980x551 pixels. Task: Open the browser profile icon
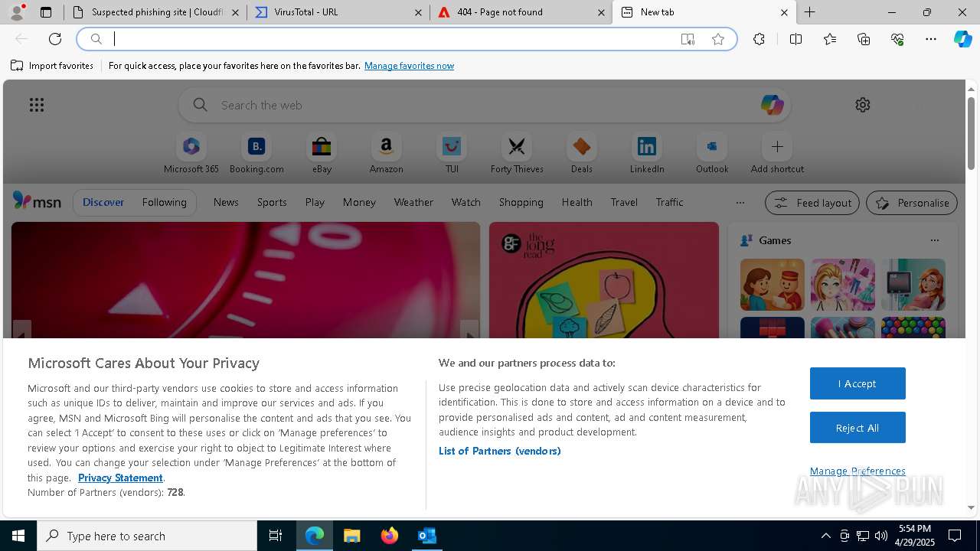pyautogui.click(x=17, y=12)
